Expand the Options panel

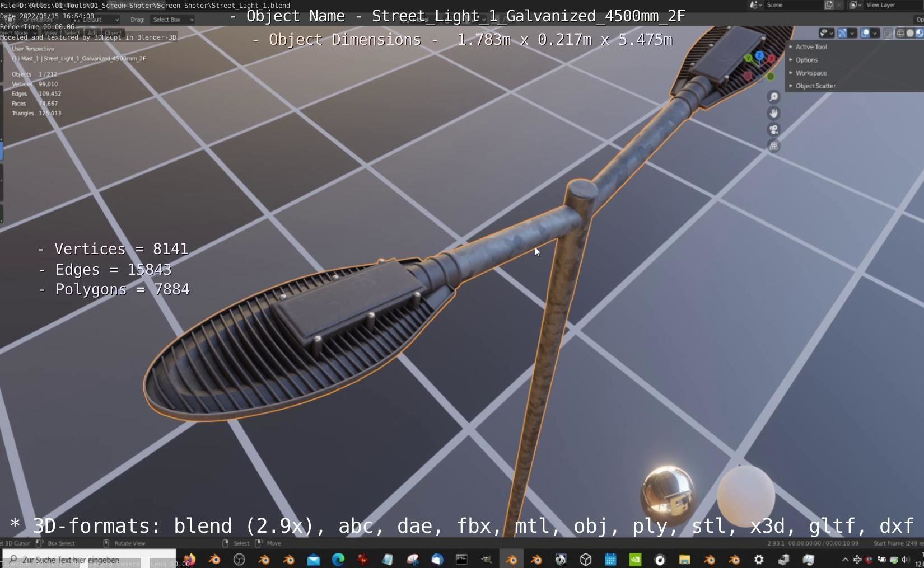pyautogui.click(x=806, y=60)
